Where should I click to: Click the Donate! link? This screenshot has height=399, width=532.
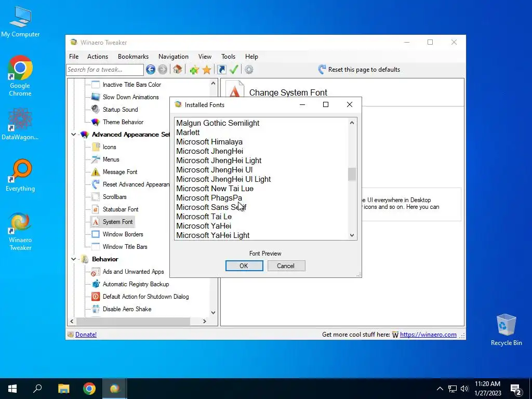click(86, 335)
